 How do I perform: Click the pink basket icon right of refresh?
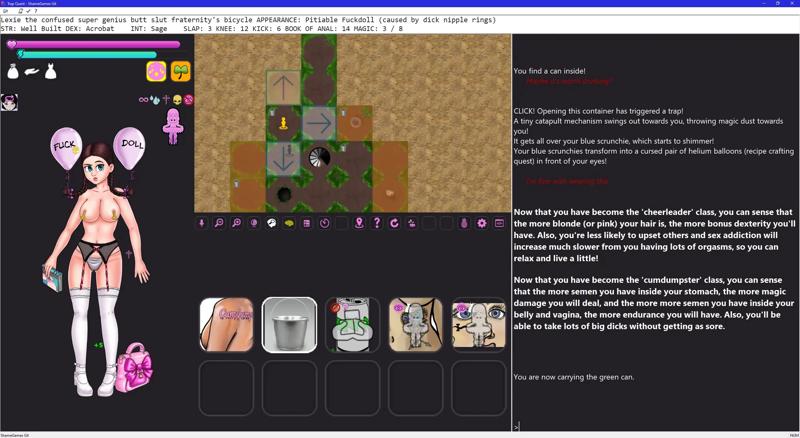click(x=412, y=223)
